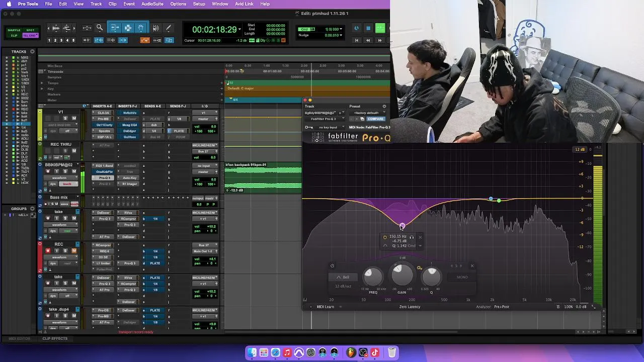Screen dimensions: 644x362
Task: Enable Spot edit mode
Action: [x=30, y=30]
